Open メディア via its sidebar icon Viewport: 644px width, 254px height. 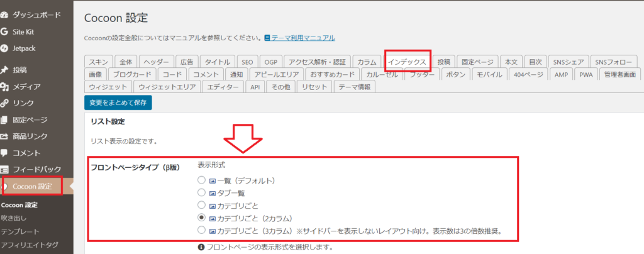point(5,87)
